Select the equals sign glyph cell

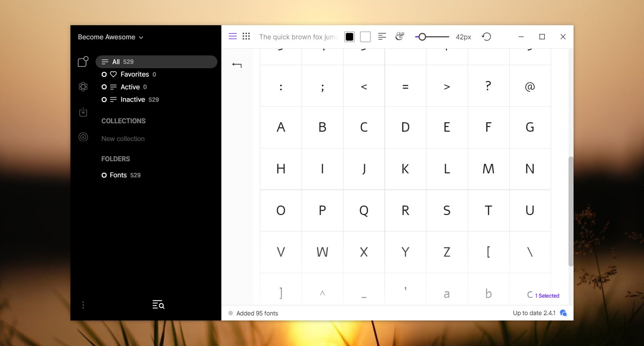pyautogui.click(x=405, y=86)
